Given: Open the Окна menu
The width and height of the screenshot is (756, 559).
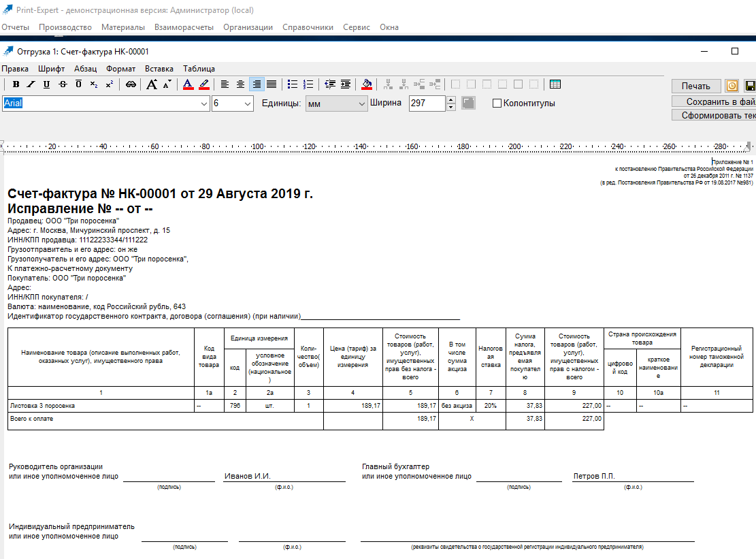Looking at the screenshot, I should pyautogui.click(x=389, y=27).
